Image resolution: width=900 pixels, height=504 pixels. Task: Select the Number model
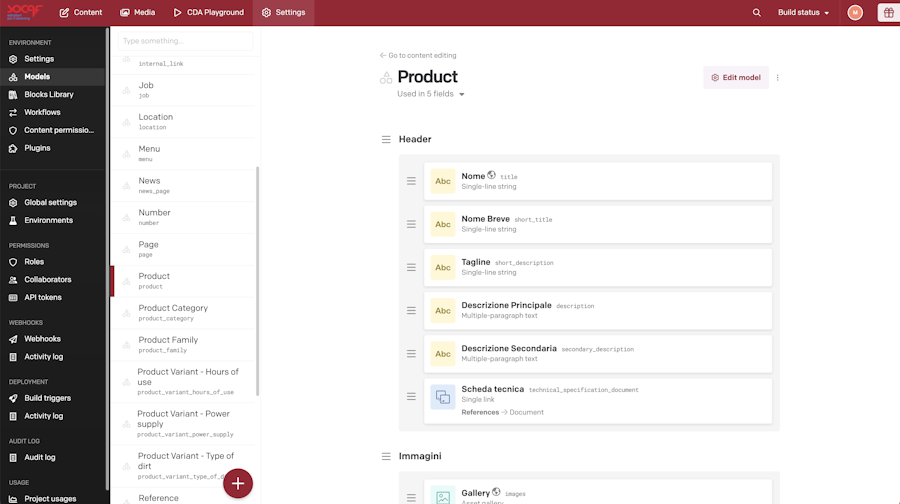(x=183, y=218)
